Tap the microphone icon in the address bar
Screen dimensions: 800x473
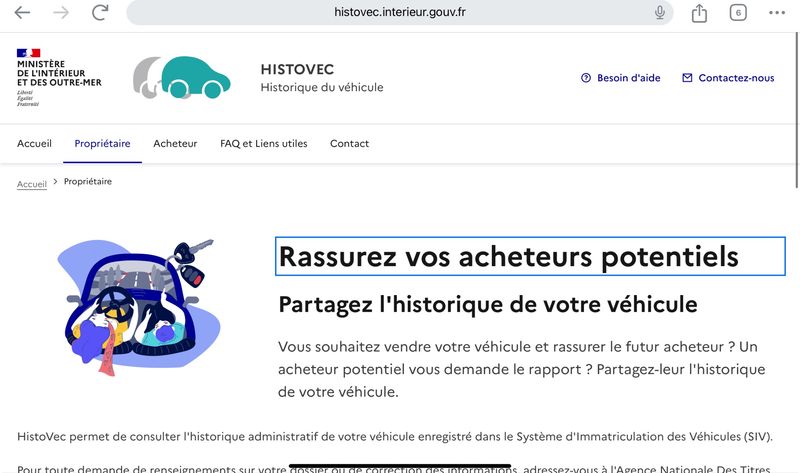[x=660, y=12]
